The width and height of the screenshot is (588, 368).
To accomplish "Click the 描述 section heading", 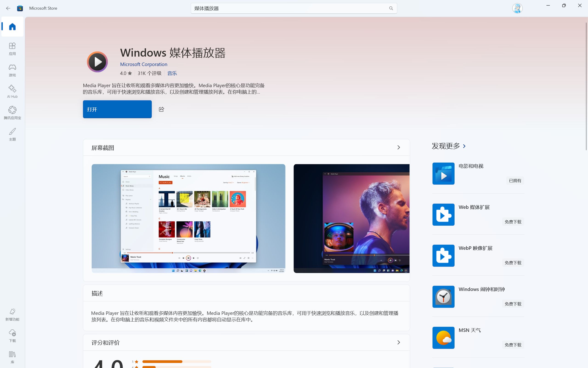I will click(97, 293).
